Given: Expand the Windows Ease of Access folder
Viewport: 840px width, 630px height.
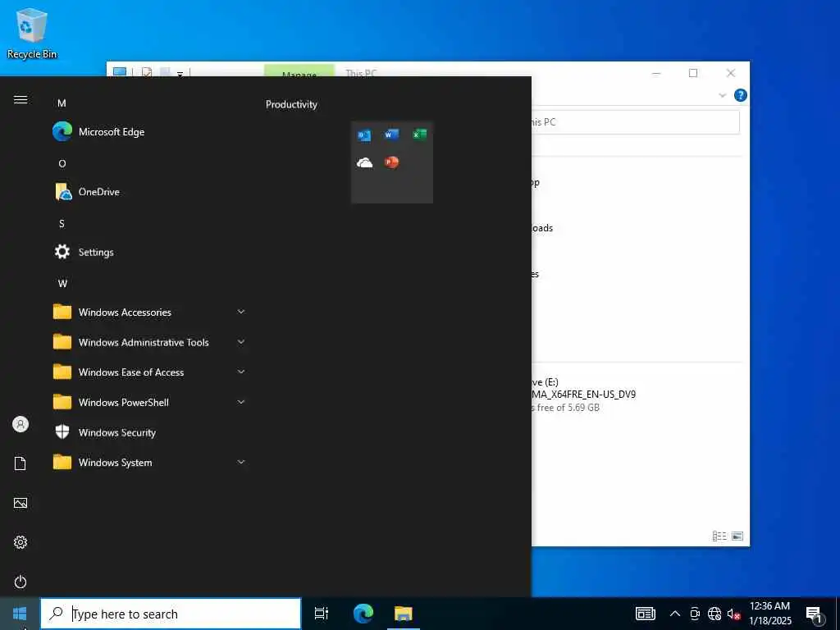Looking at the screenshot, I should coord(148,372).
